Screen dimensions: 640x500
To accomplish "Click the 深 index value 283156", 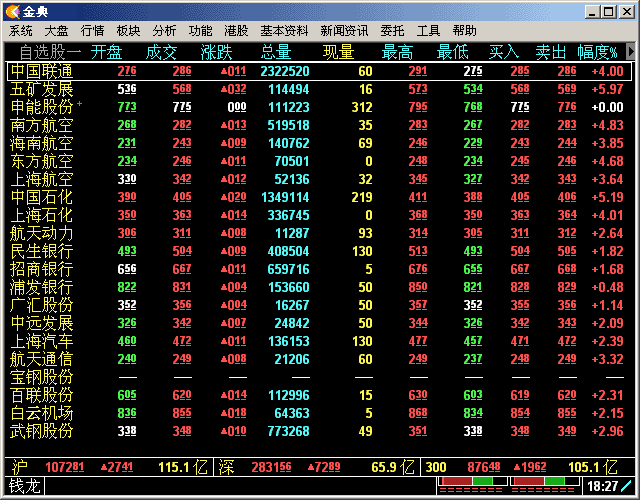I will 271,467.
